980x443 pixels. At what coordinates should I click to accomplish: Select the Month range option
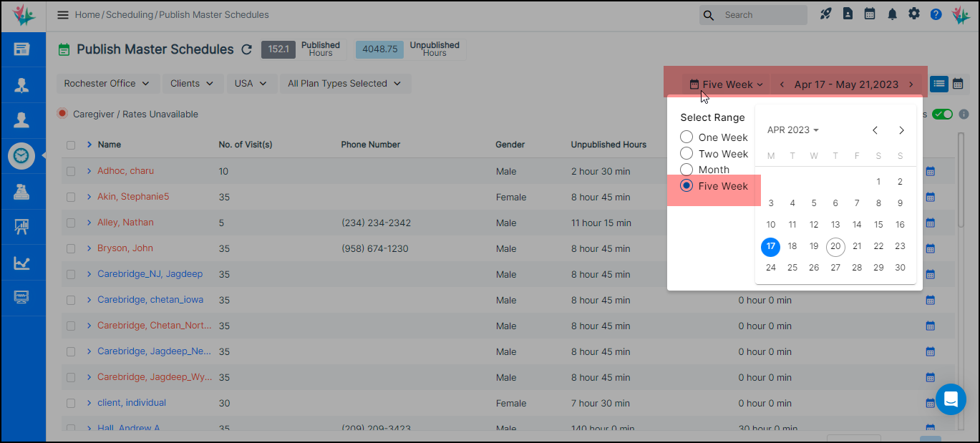pyautogui.click(x=687, y=170)
